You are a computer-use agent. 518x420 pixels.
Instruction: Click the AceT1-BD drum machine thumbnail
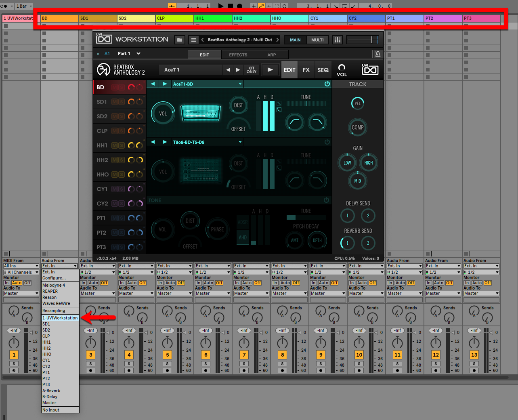pyautogui.click(x=201, y=113)
